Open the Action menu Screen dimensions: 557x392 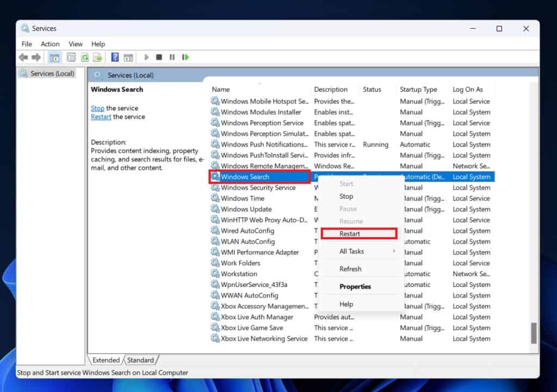click(49, 43)
